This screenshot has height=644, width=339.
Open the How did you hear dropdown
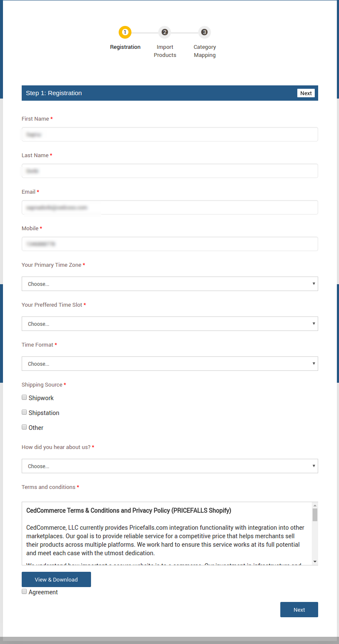tap(169, 466)
